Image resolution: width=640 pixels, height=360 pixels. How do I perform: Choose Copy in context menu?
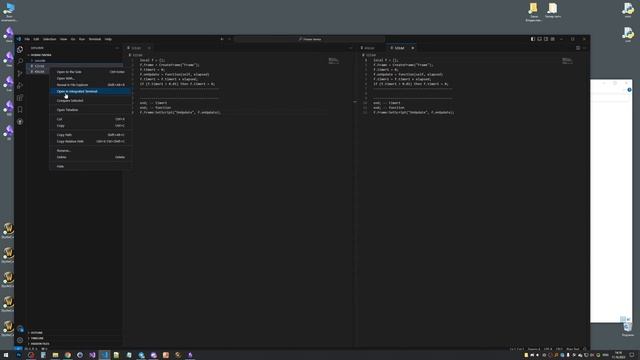tap(90, 126)
